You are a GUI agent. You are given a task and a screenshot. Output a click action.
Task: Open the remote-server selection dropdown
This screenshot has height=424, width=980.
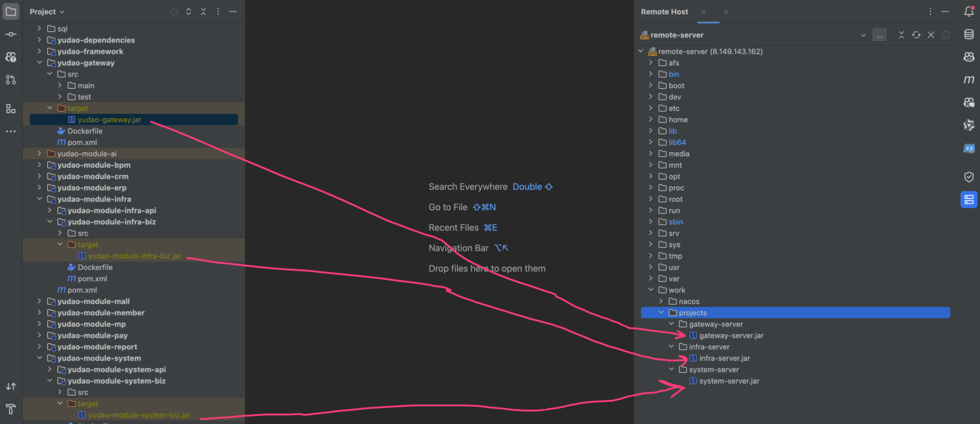(x=863, y=35)
